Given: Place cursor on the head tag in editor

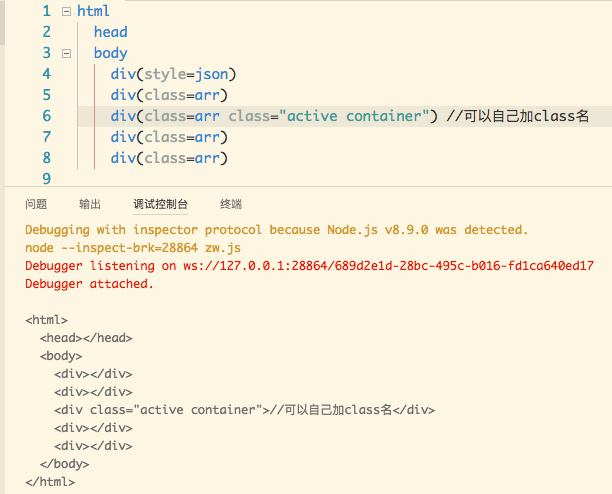Looking at the screenshot, I should click(110, 32).
